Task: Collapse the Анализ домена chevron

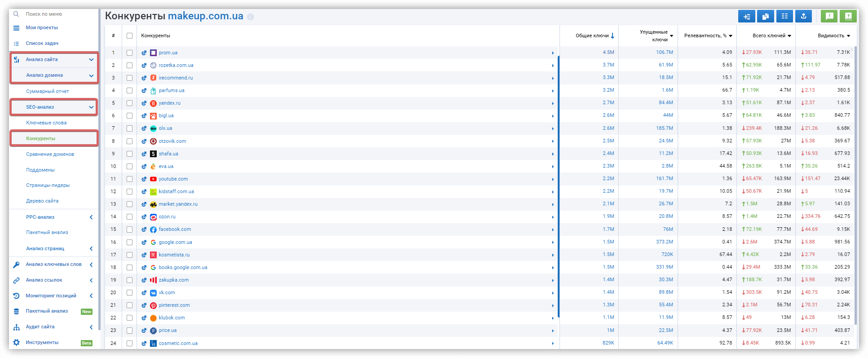Action: pos(91,75)
